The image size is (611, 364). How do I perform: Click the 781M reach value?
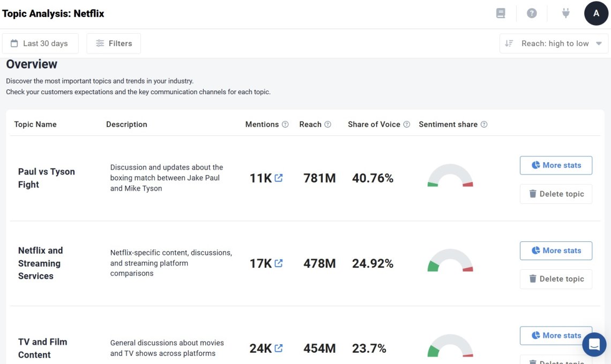pos(319,178)
